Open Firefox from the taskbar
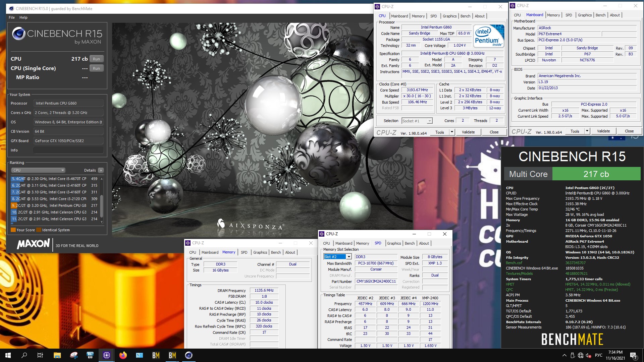 [123, 355]
